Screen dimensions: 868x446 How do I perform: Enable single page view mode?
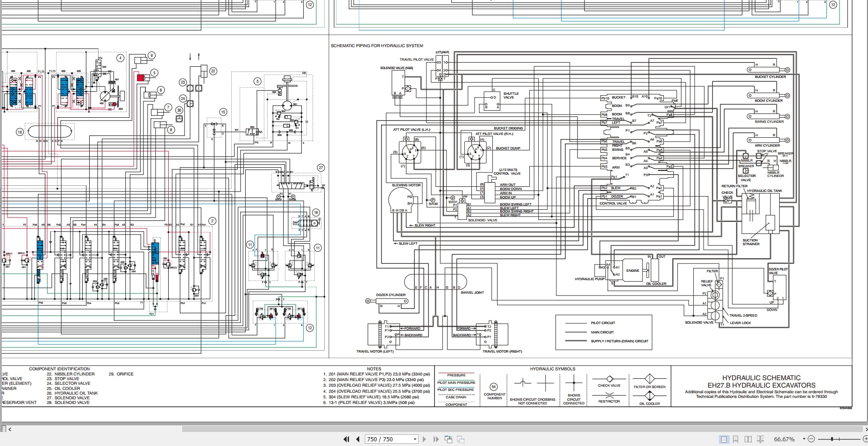[x=724, y=439]
